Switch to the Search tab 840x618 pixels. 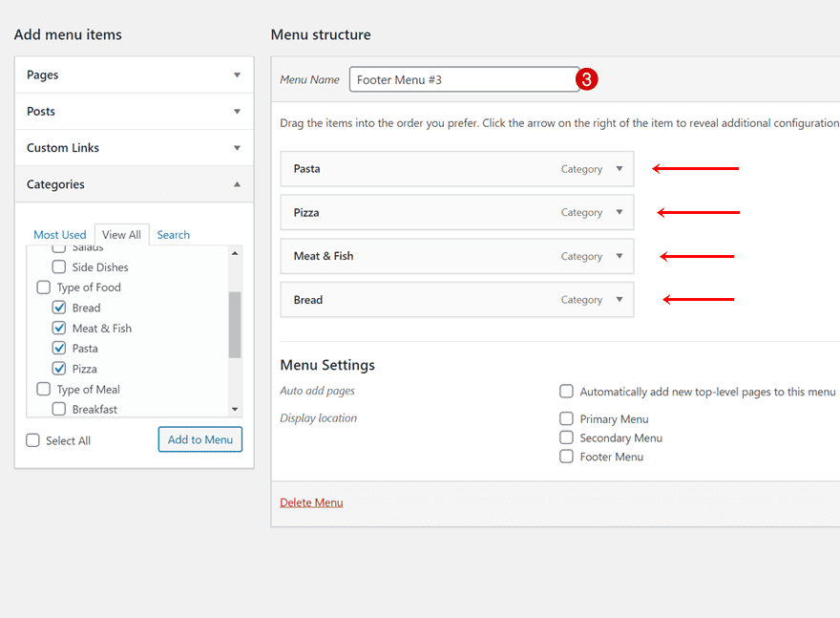coord(173,234)
